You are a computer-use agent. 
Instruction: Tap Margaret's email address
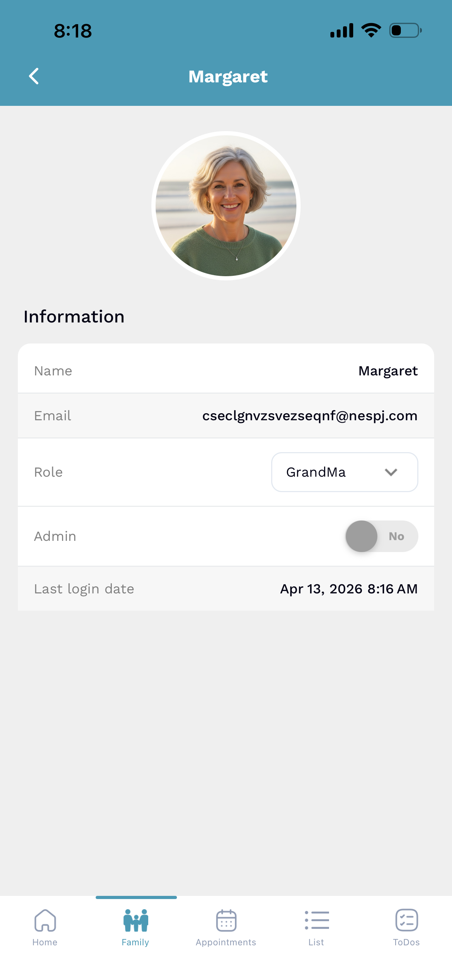[310, 415]
